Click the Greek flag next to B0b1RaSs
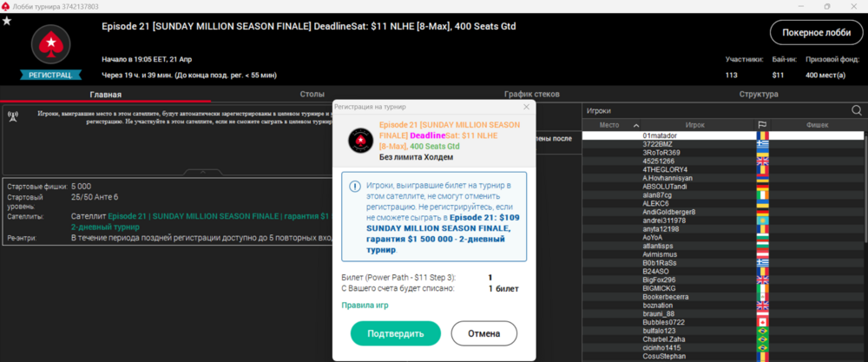The width and height of the screenshot is (868, 362). tap(762, 262)
